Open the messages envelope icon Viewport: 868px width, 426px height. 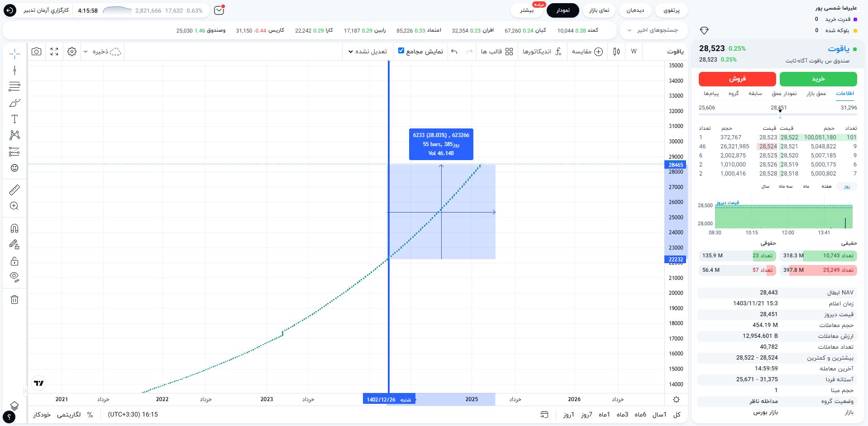point(219,10)
